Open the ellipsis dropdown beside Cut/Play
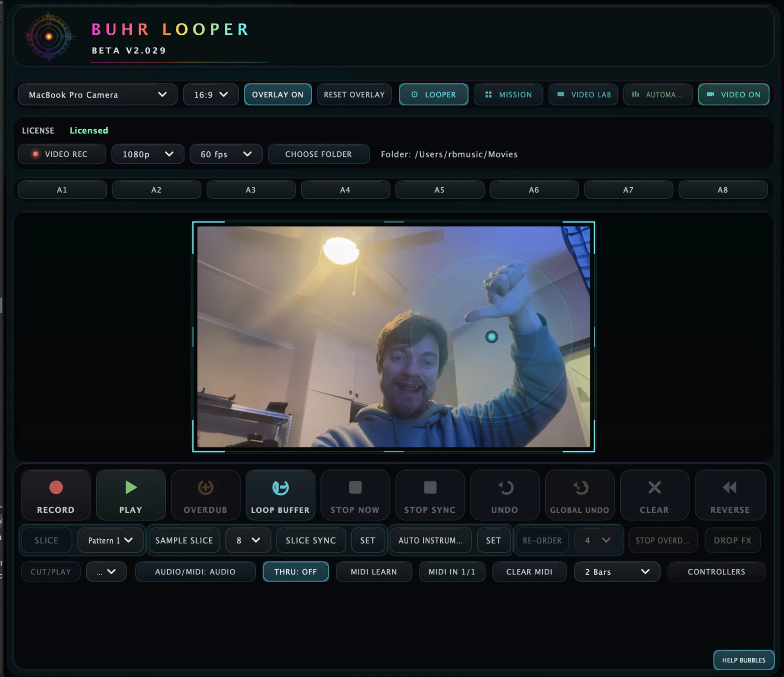Viewport: 784px width, 677px height. click(106, 572)
